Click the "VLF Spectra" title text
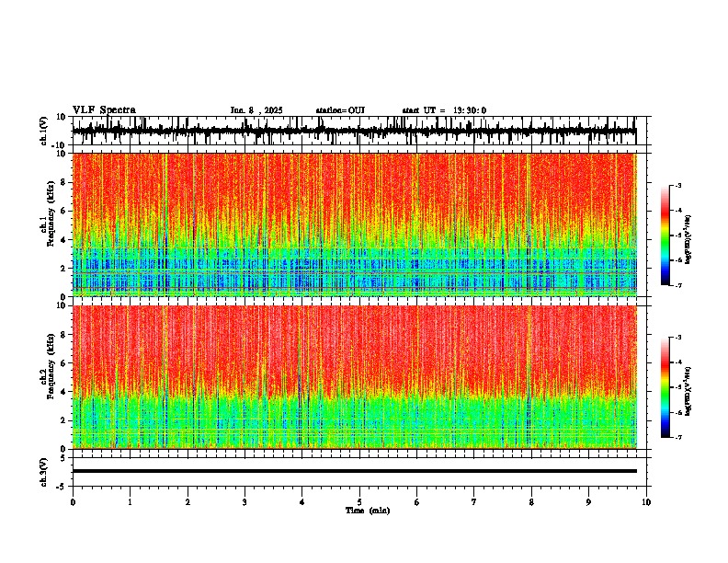 (104, 110)
